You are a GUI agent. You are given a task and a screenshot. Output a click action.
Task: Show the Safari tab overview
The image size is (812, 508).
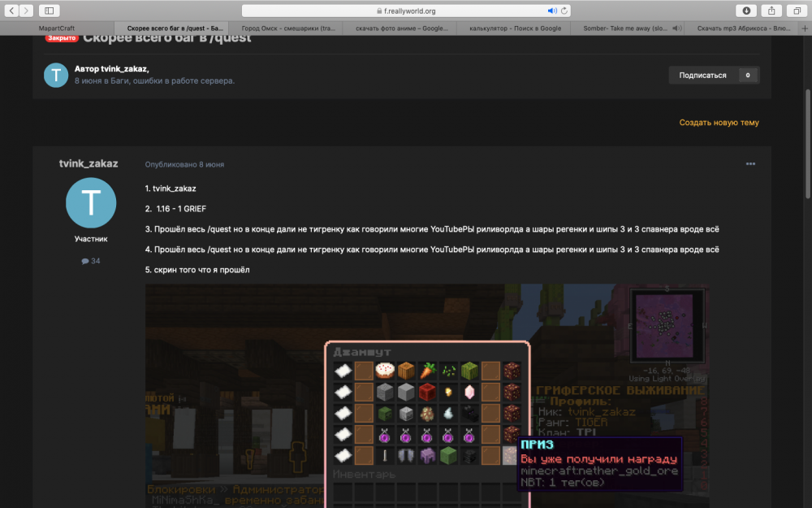click(797, 11)
